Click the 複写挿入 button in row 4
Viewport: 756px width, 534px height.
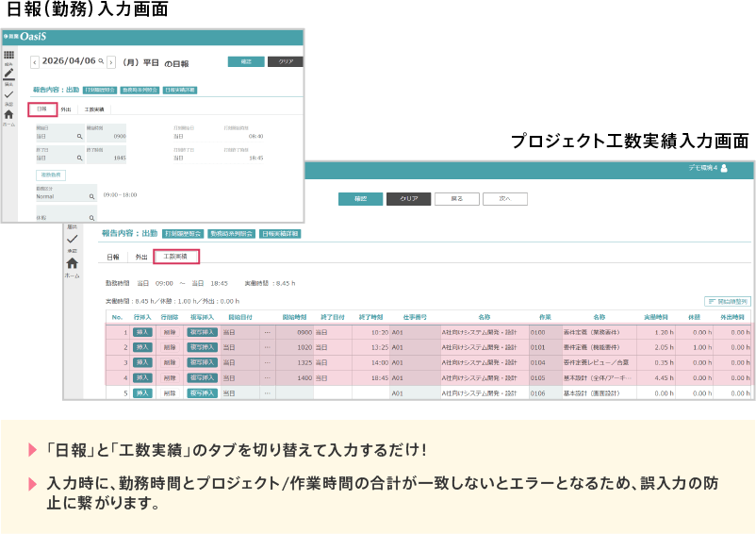point(203,378)
